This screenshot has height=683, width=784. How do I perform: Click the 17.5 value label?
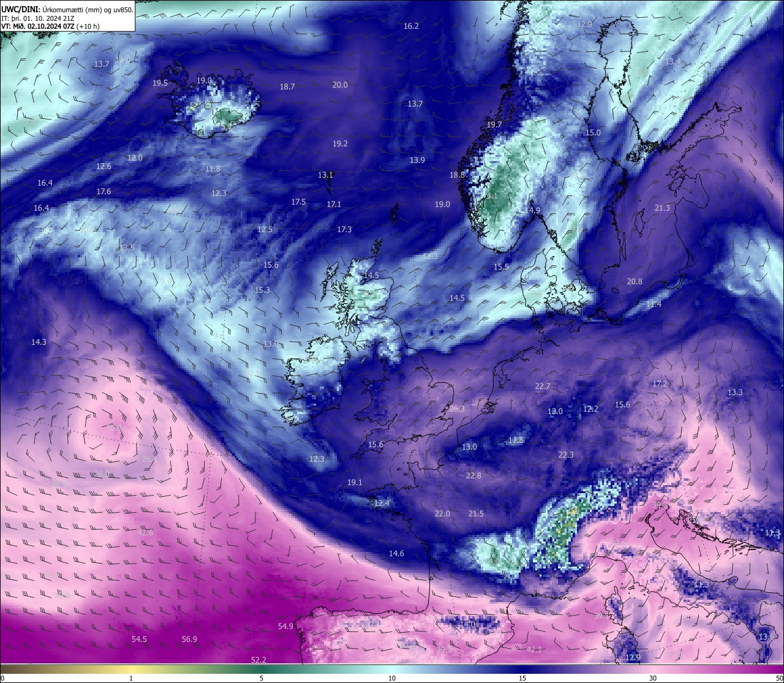[x=298, y=202]
